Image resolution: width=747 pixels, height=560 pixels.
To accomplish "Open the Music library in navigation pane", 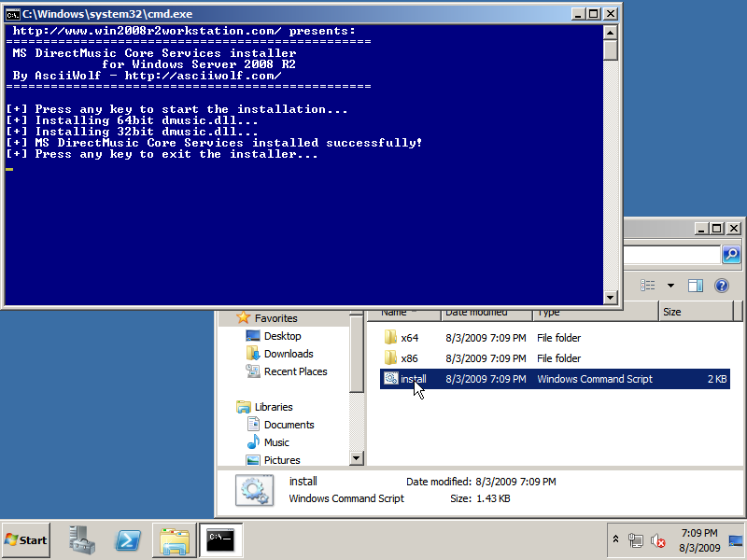I will (x=276, y=442).
